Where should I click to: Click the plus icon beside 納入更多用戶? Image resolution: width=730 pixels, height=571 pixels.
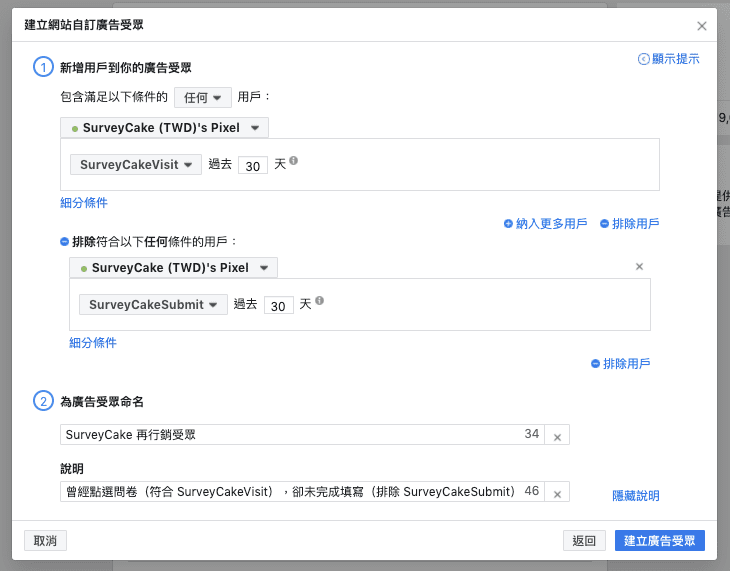pos(508,224)
